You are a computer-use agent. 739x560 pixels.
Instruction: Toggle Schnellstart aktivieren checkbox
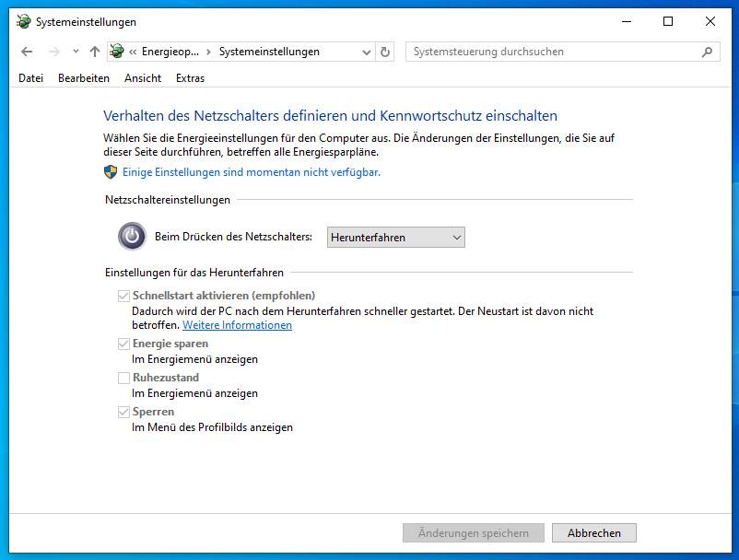123,296
